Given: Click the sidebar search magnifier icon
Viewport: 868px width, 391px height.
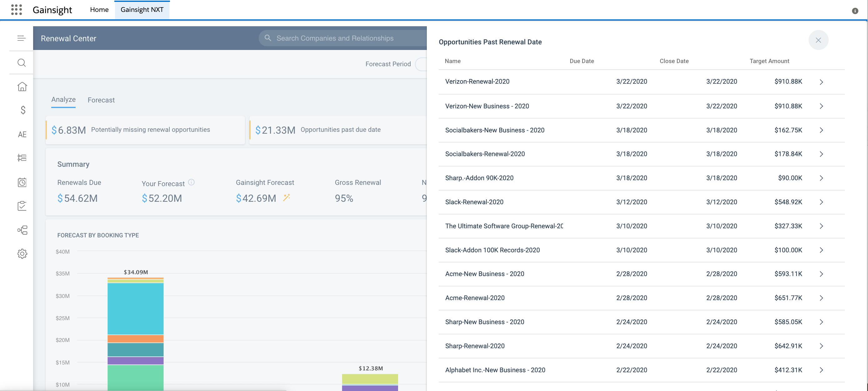Looking at the screenshot, I should coord(22,63).
